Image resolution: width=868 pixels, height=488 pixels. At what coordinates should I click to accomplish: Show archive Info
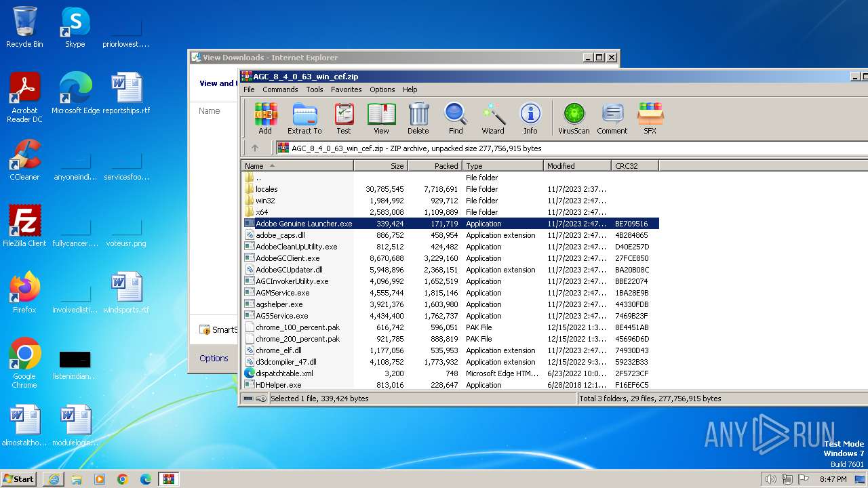click(x=530, y=118)
